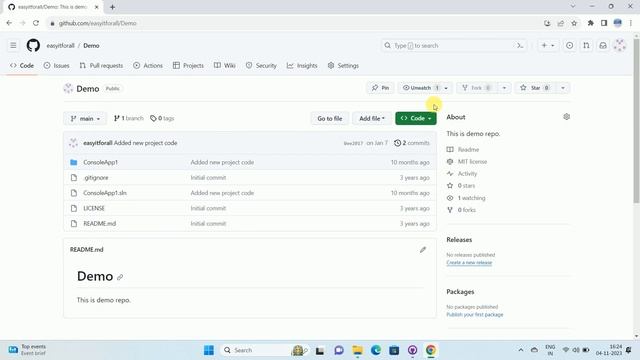Open the notifications inbox icon

coord(603,46)
